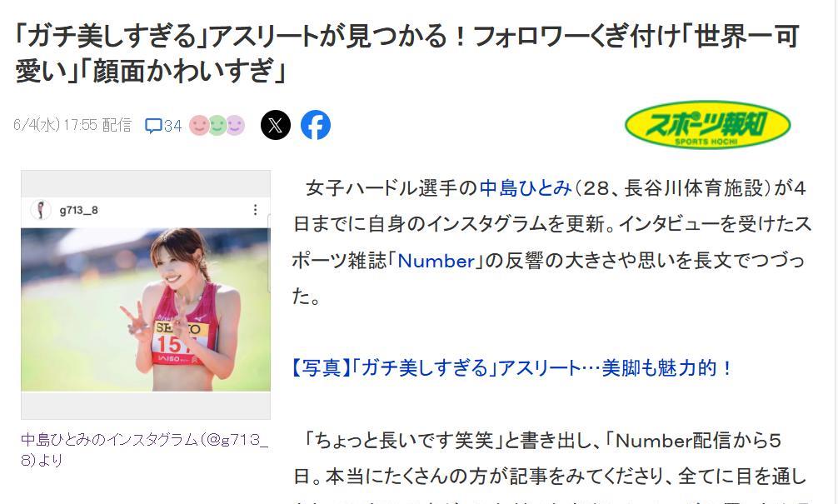Open the Sports Hochi logo
The height and width of the screenshot is (504, 838).
(707, 125)
